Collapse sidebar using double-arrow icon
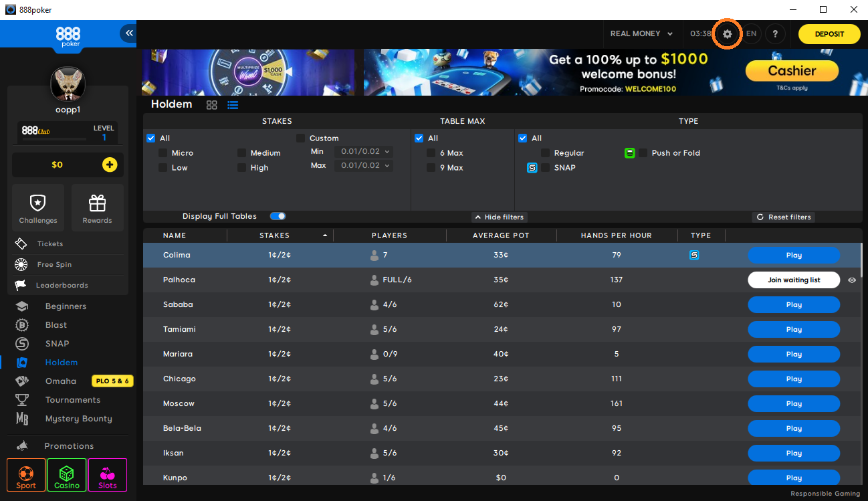The image size is (868, 501). coord(128,33)
